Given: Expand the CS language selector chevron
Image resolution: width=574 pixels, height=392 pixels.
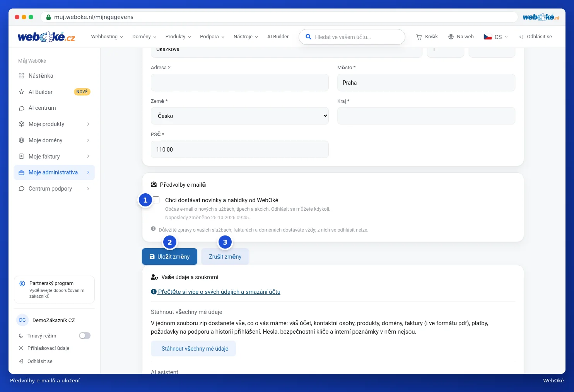Looking at the screenshot, I should point(506,37).
